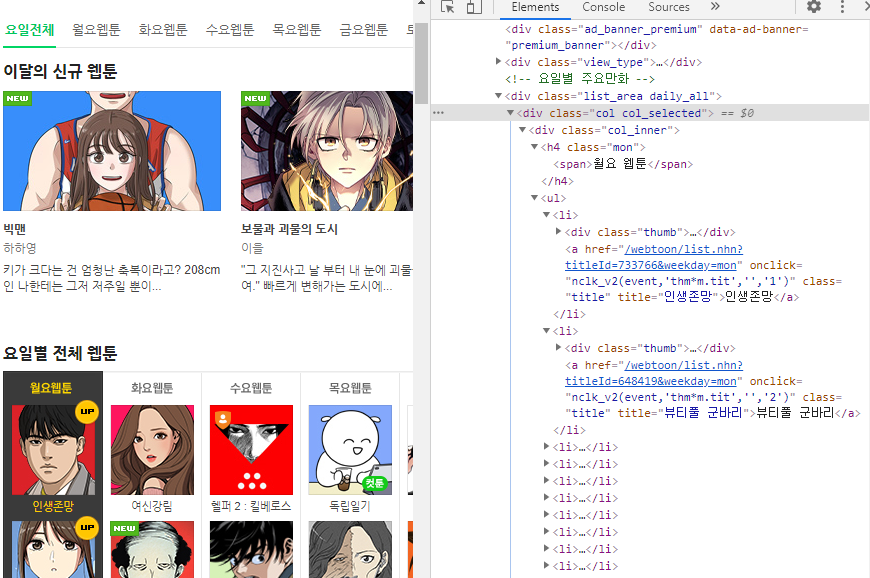The height and width of the screenshot is (578, 870).
Task: Select the ad_banner_premium div line
Action: click(656, 37)
